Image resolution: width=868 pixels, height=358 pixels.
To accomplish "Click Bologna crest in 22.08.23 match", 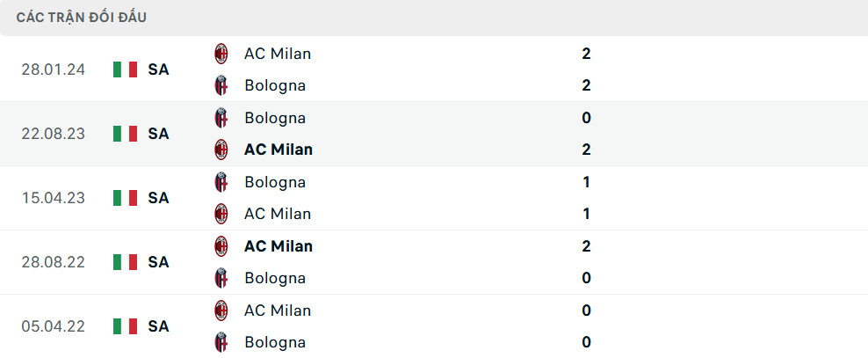I will point(221,118).
